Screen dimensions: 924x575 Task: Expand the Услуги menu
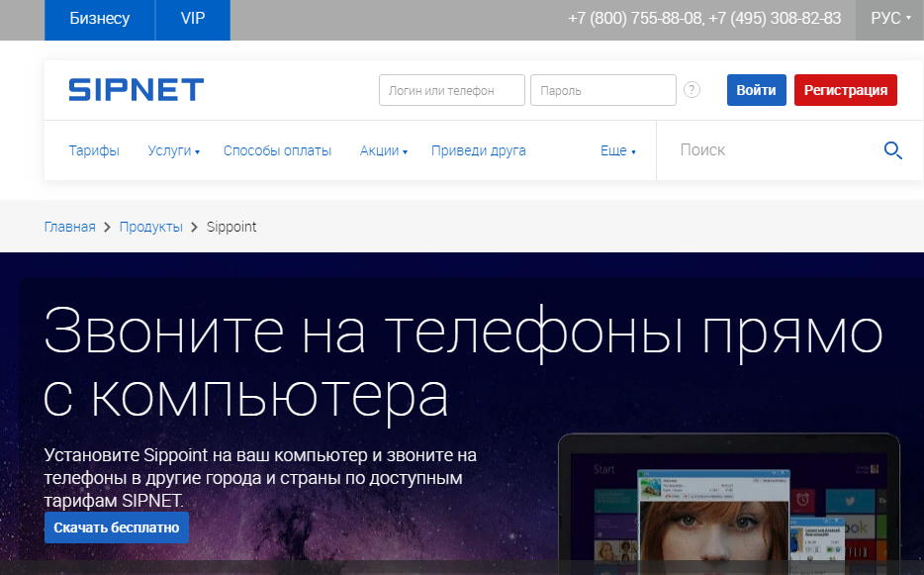click(x=174, y=151)
